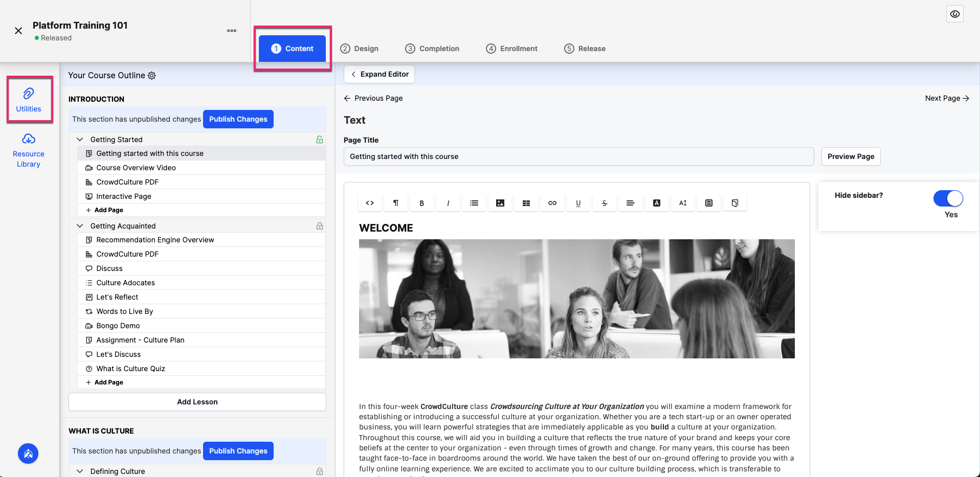Switch to the Enrollment step tab
Screen dimensions: 980x477
tap(511, 49)
